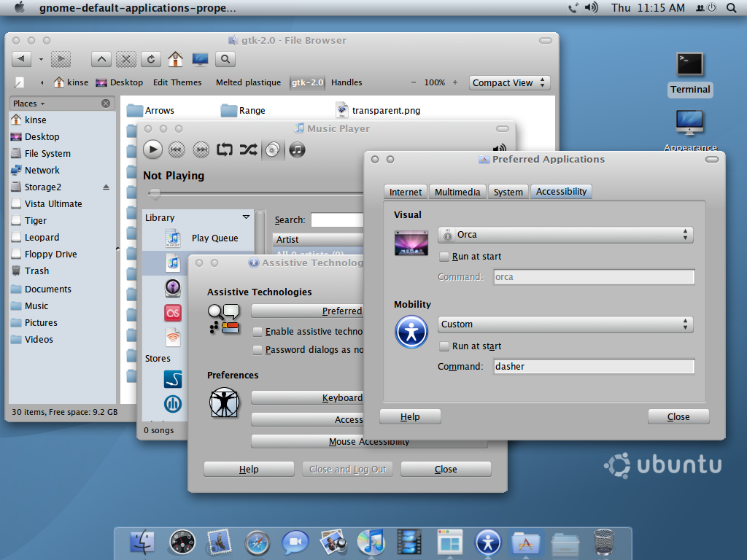Click the Play button in Music Player
The image size is (747, 560).
(152, 149)
